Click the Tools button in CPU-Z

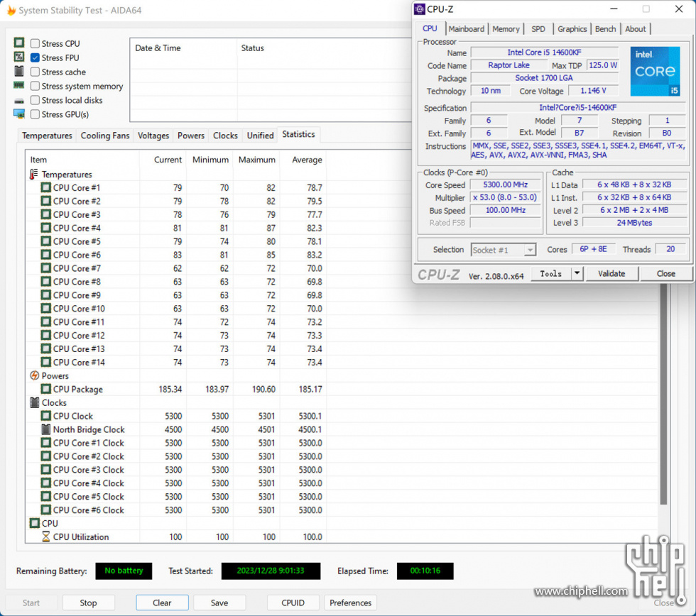(551, 273)
